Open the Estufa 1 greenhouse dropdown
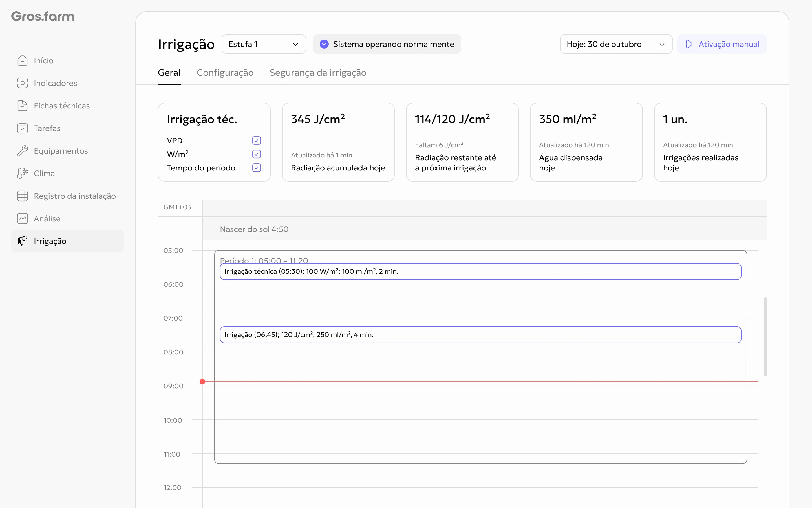Viewport: 812px width, 508px height. 264,44
